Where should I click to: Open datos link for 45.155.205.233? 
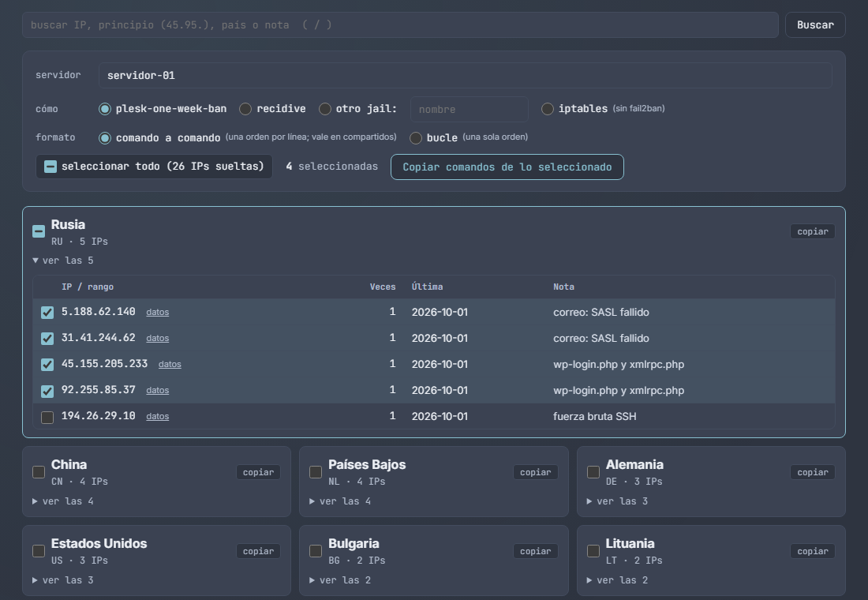170,365
